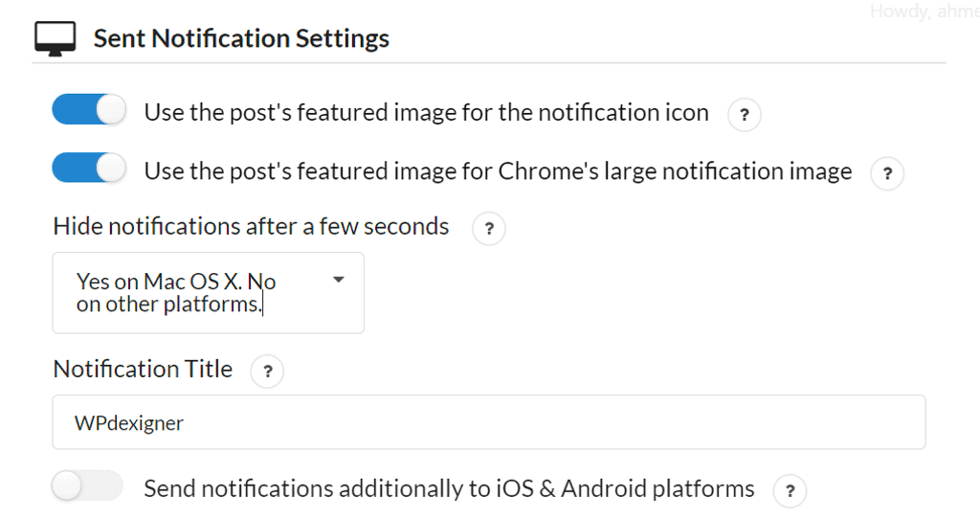Image resolution: width=980 pixels, height=520 pixels.
Task: Turn off Chrome's large notification image toggle
Action: [x=89, y=170]
